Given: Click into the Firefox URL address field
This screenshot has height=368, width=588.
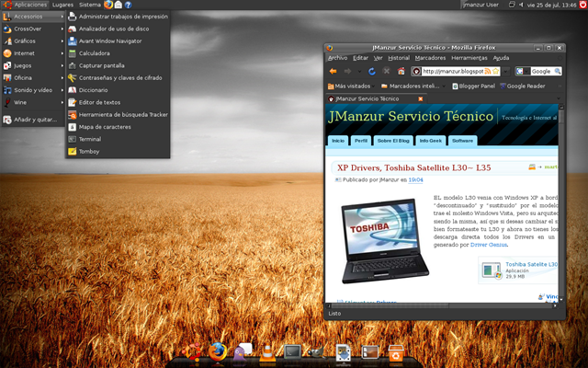Looking at the screenshot, I should pyautogui.click(x=453, y=72).
